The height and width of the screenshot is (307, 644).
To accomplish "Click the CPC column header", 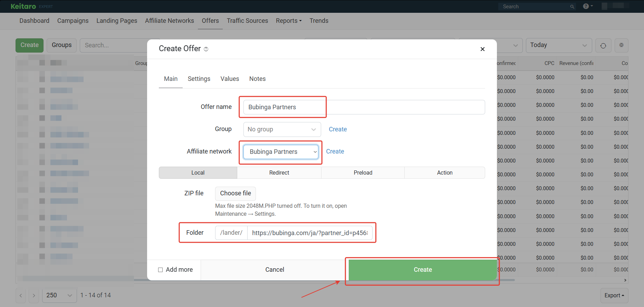I will click(x=549, y=63).
